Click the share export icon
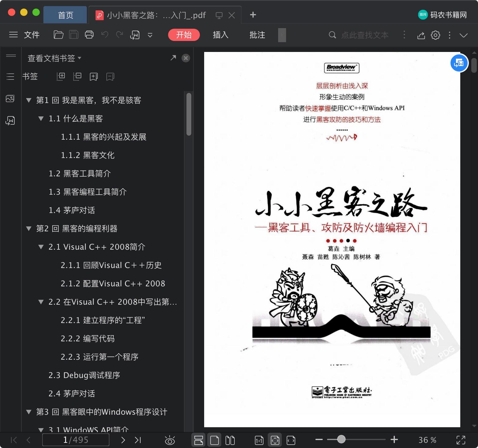The image size is (478, 448). [x=421, y=35]
